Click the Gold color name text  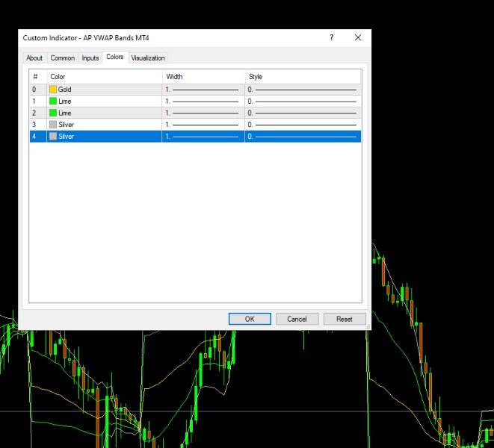[64, 90]
